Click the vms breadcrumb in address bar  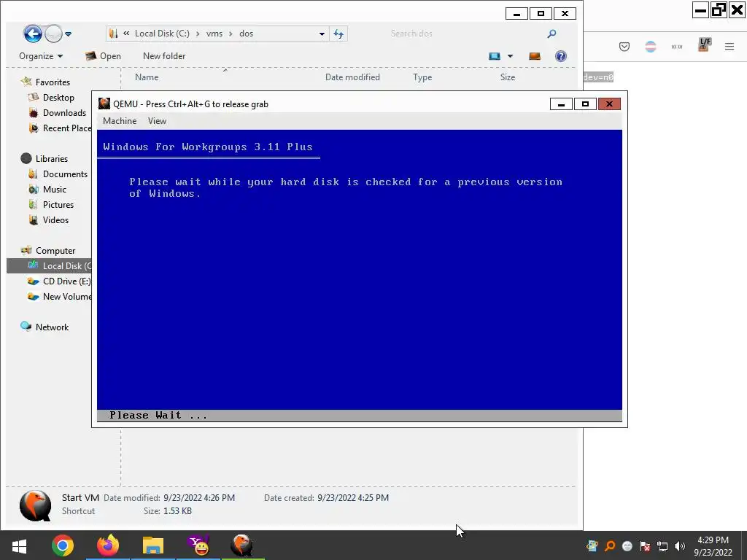pos(214,34)
